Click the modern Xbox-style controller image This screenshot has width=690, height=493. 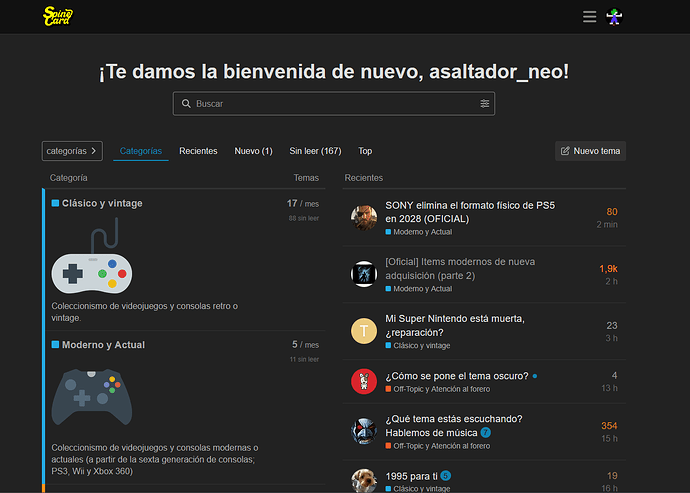[92, 397]
